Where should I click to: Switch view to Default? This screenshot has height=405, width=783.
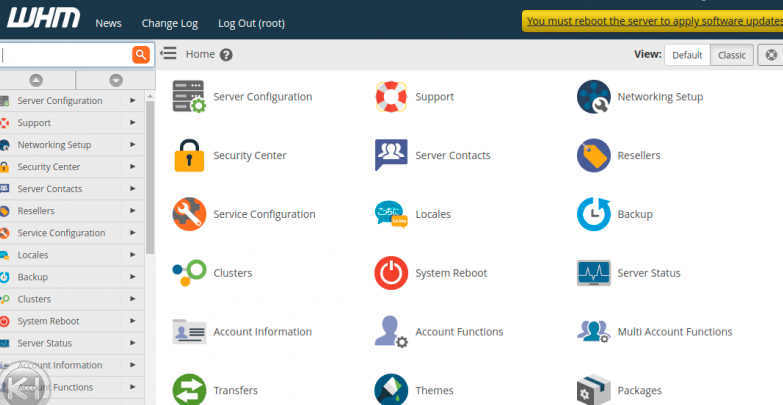pos(687,55)
